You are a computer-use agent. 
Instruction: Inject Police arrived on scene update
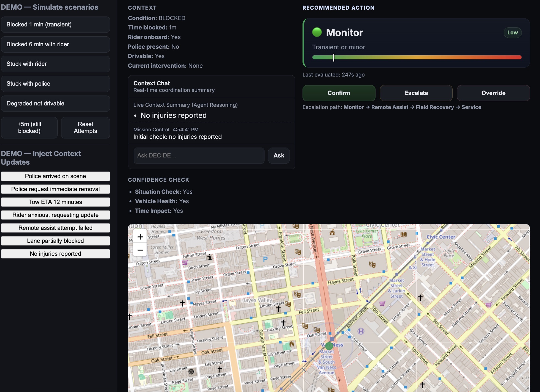click(55, 176)
